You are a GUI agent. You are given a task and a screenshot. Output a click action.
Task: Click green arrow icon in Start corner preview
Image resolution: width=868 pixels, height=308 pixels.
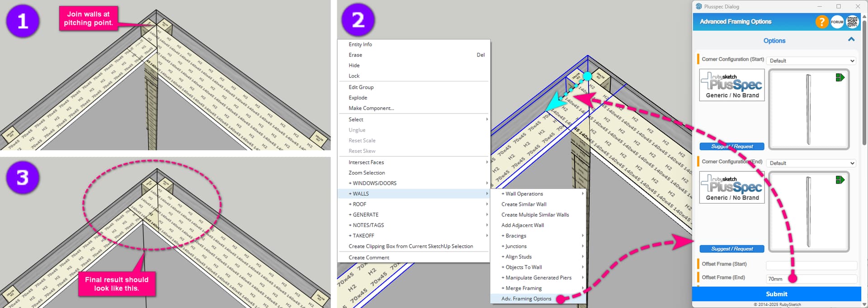(x=840, y=77)
